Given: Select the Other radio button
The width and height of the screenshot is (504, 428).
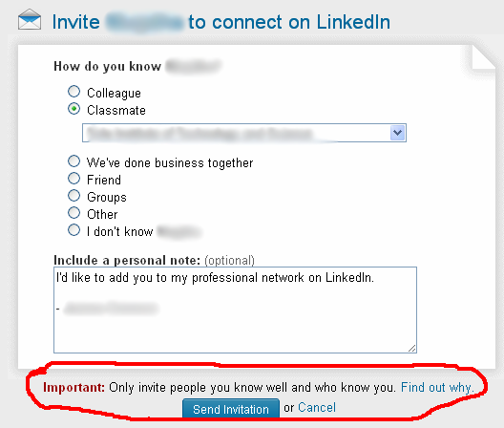Looking at the screenshot, I should [x=73, y=213].
